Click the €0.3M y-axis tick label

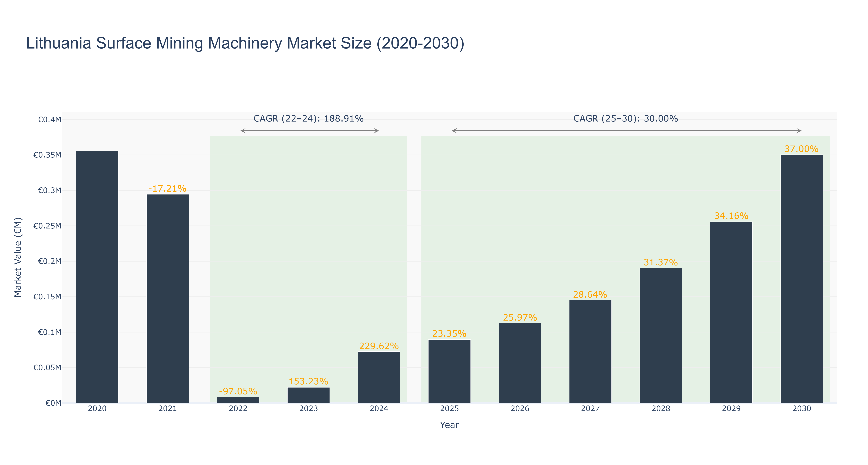pos(50,190)
